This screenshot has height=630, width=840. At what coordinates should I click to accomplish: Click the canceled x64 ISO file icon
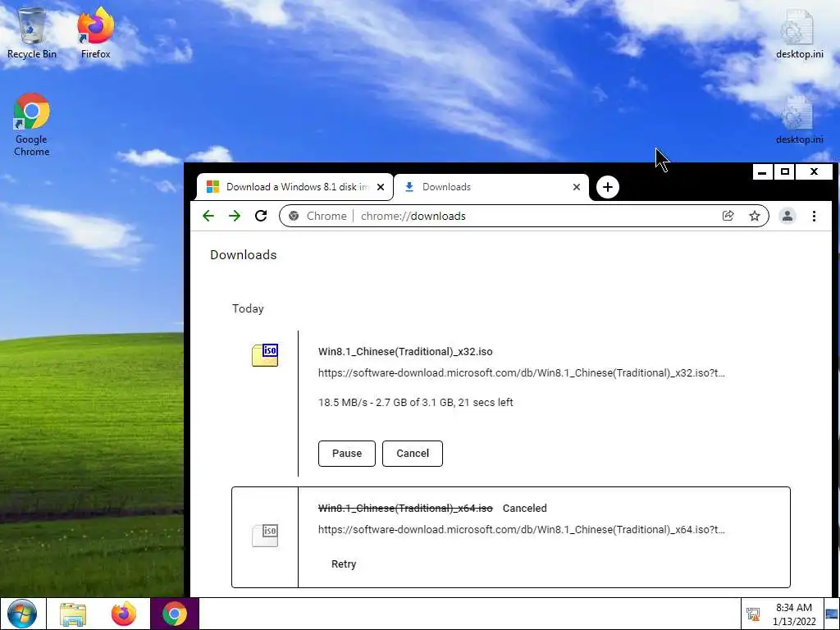click(x=265, y=535)
